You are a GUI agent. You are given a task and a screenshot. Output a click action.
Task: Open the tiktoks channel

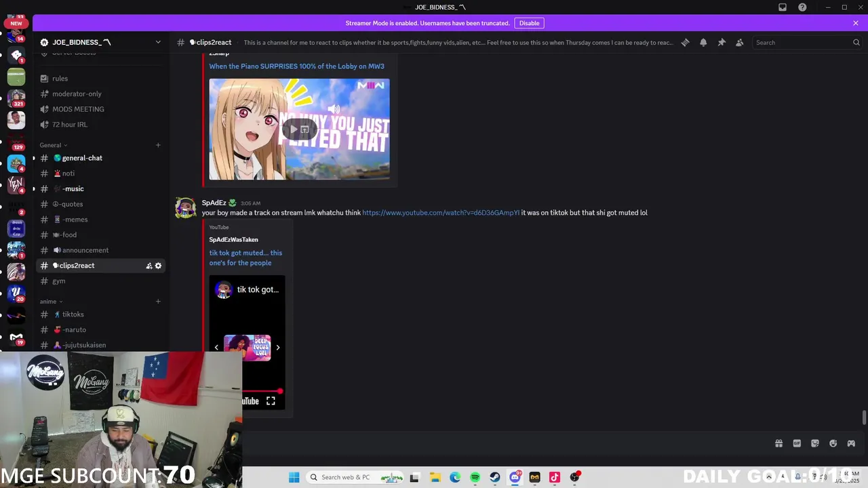click(x=100, y=314)
